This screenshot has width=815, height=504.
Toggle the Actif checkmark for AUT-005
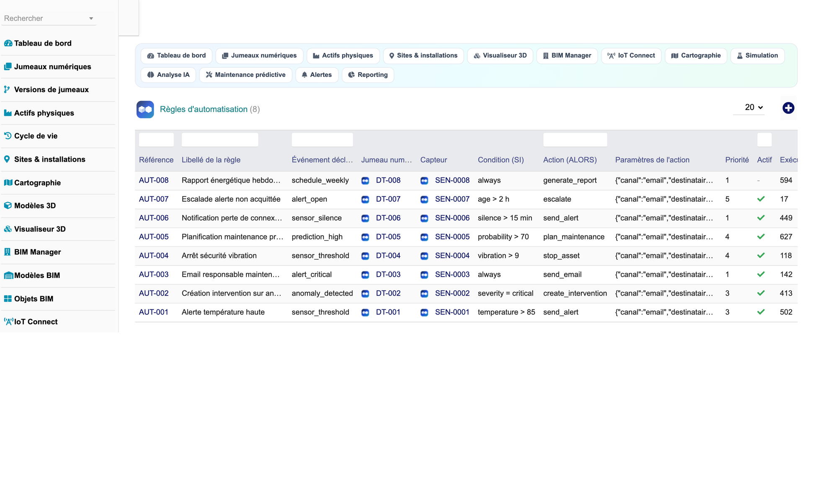click(x=761, y=237)
